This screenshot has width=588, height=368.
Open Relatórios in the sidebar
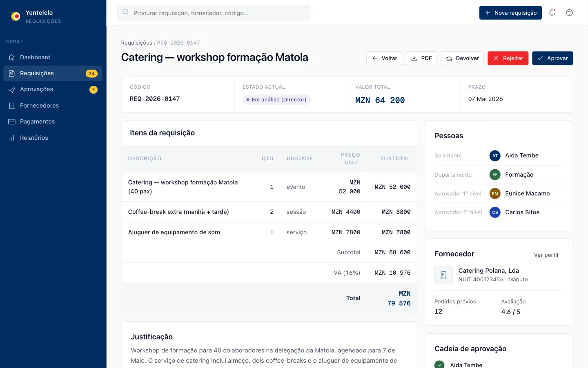53,138
